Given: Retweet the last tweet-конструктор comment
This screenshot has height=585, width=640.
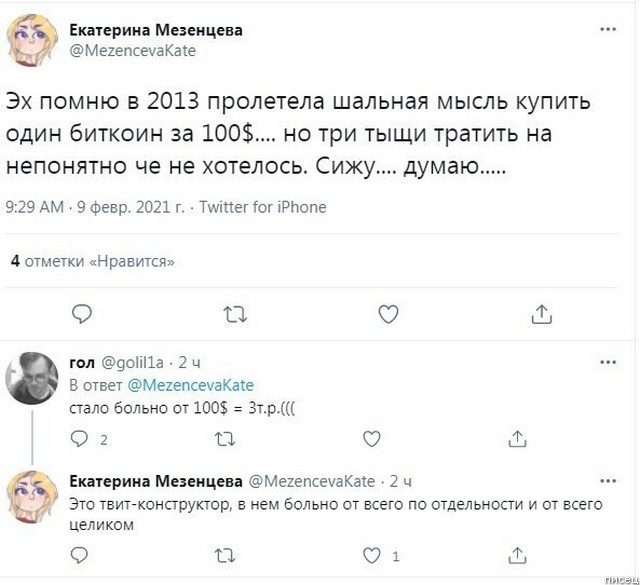Looking at the screenshot, I should [x=227, y=554].
